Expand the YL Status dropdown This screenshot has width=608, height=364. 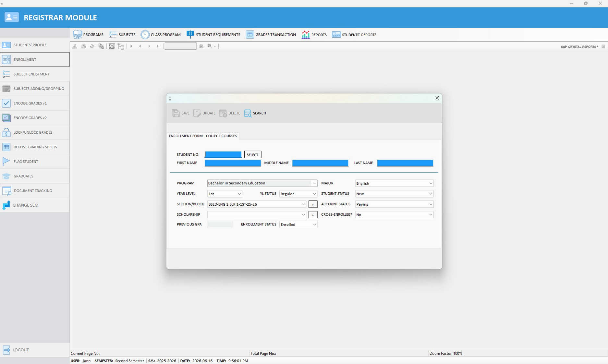[314, 194]
